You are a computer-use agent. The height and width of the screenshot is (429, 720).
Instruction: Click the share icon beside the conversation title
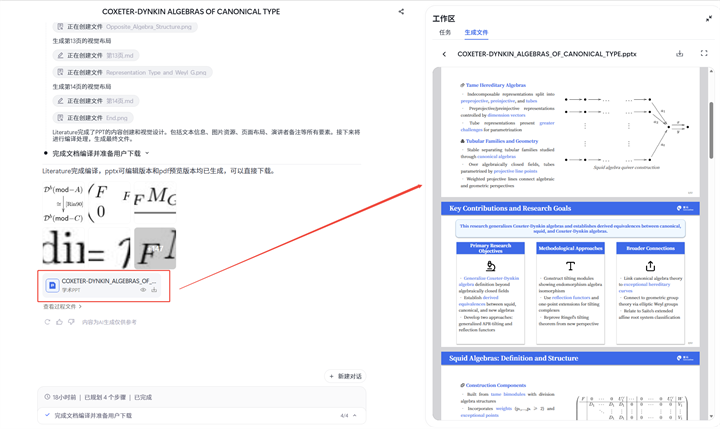point(401,12)
